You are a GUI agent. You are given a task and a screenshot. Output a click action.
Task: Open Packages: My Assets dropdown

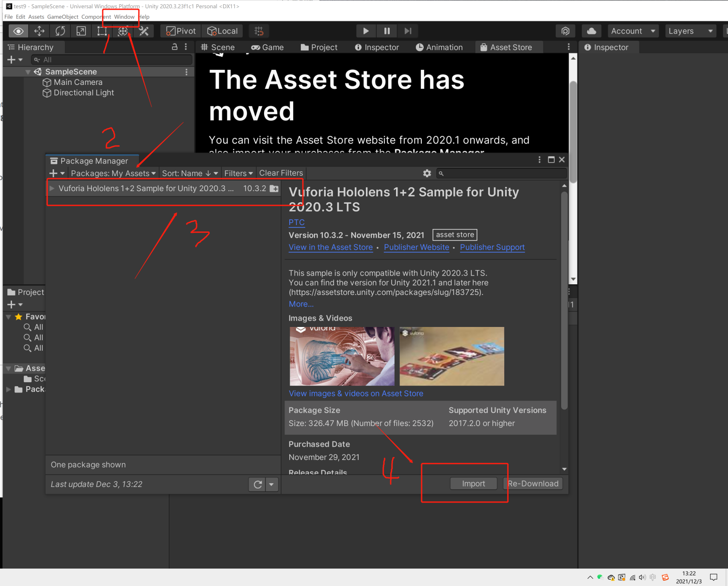tap(113, 173)
